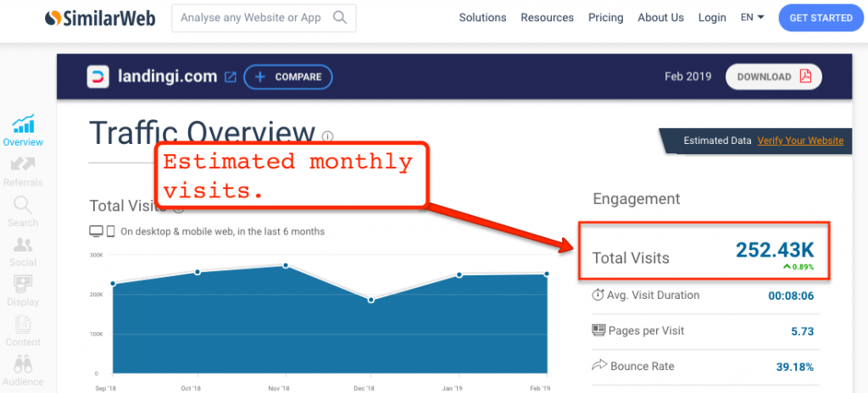Open the Solutions menu
Image resolution: width=868 pixels, height=393 pixels.
(x=482, y=18)
